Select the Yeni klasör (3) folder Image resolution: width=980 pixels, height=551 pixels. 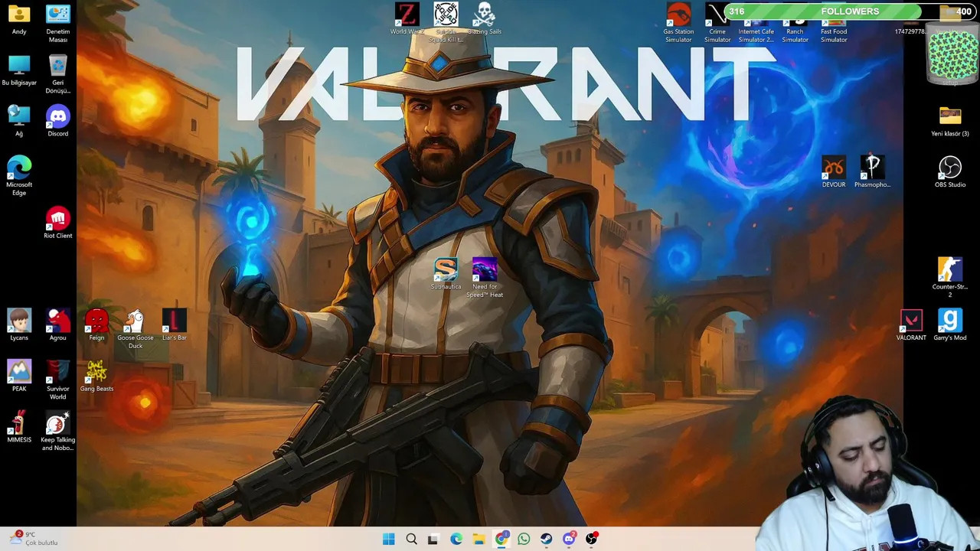(950, 121)
